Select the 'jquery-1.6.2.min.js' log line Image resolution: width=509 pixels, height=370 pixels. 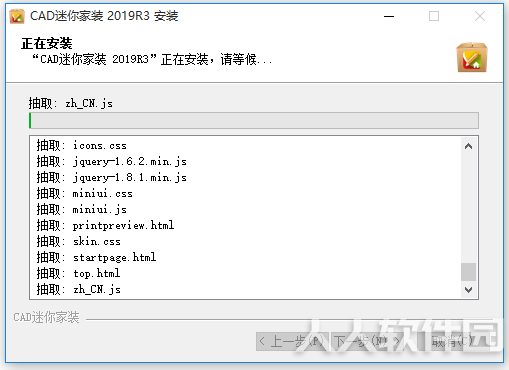click(x=112, y=162)
